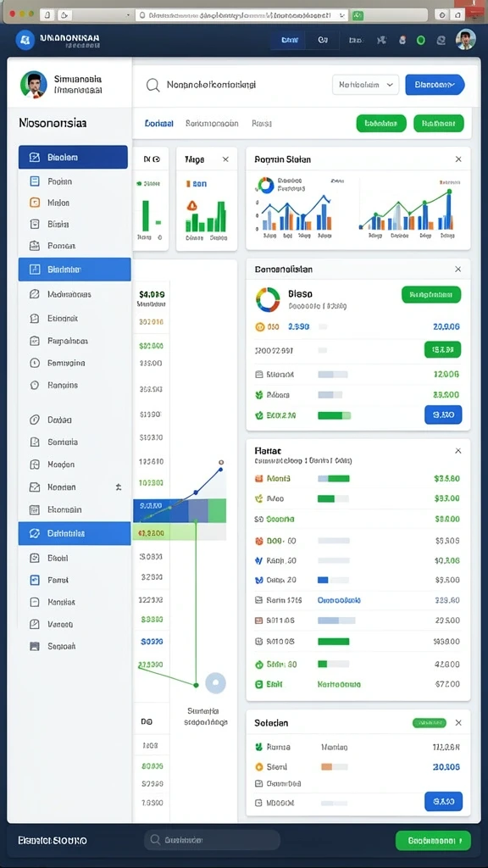Image resolution: width=488 pixels, height=868 pixels.
Task: Click the Madnmonas sidebar icon
Action: pos(34,294)
